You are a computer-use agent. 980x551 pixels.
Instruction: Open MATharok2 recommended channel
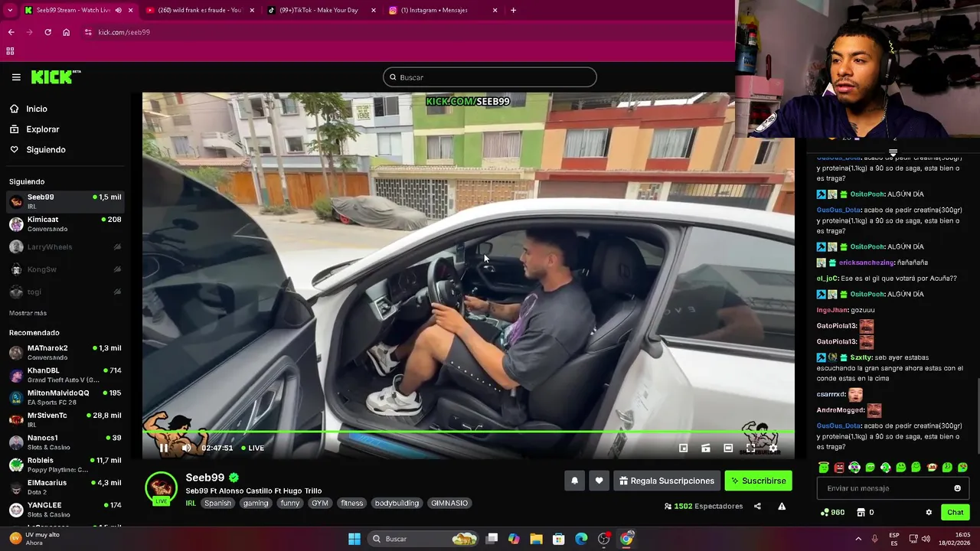tap(65, 353)
